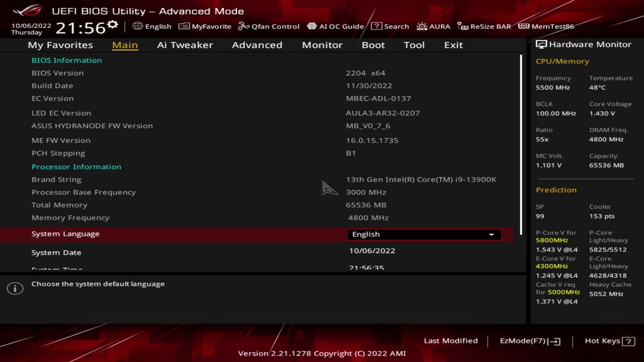Switch to the Boot tab
This screenshot has height=362, width=644.
(x=373, y=45)
